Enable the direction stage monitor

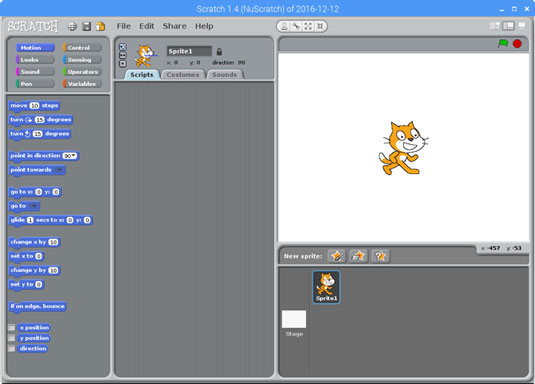(x=11, y=349)
